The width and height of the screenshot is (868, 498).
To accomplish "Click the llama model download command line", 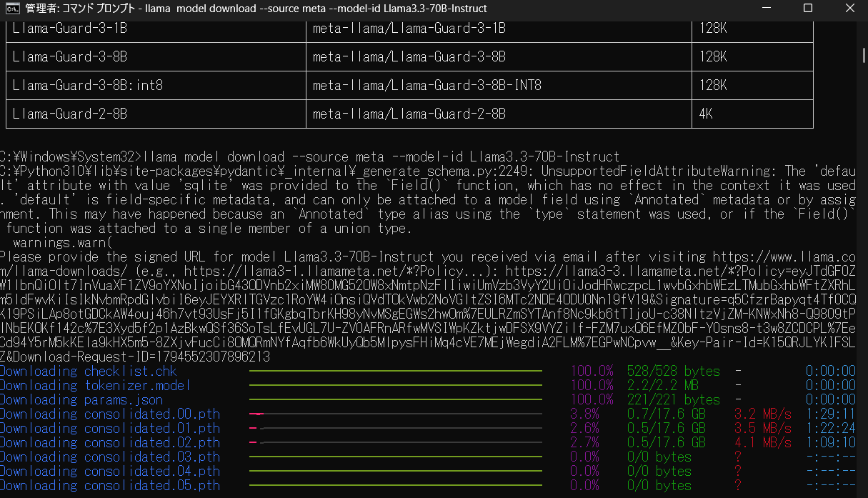I will tap(381, 157).
